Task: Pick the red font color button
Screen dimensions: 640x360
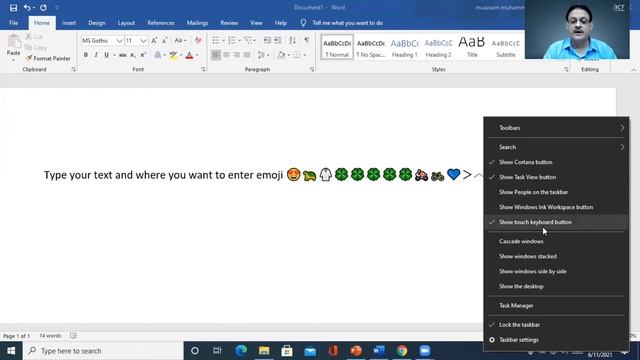Action: coord(189,55)
